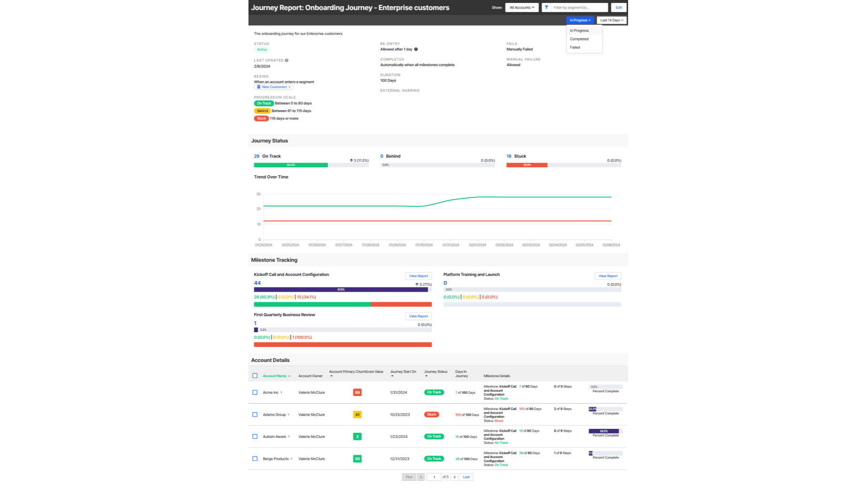
Task: Click Journey Start On sort arrow
Action: pos(392,376)
